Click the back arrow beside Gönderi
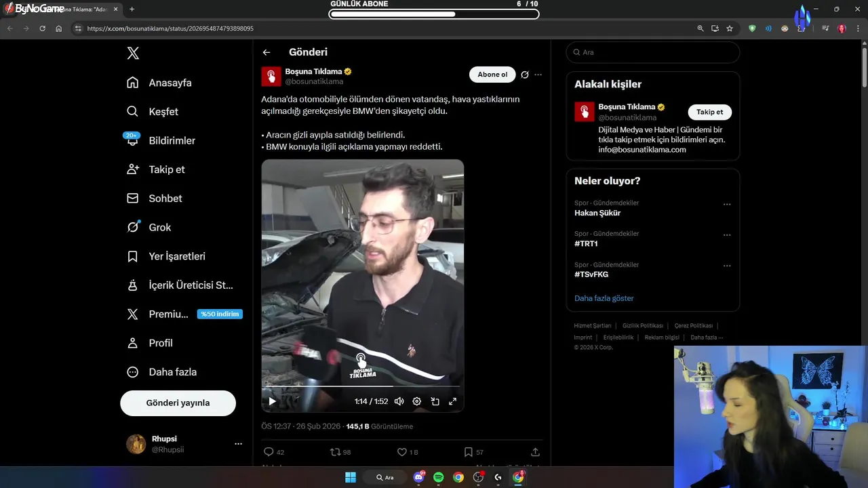 [x=267, y=52]
